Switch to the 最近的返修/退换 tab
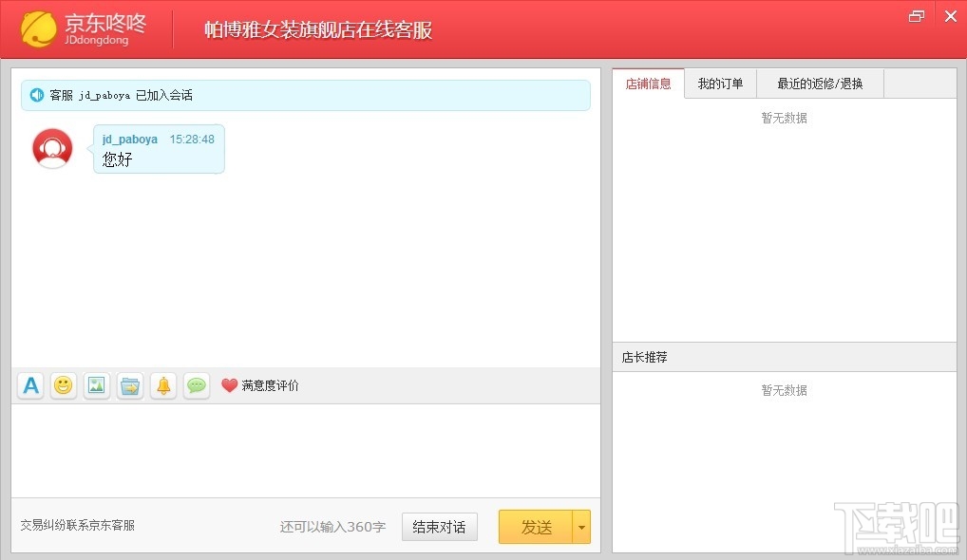This screenshot has height=560, width=967. [x=820, y=84]
